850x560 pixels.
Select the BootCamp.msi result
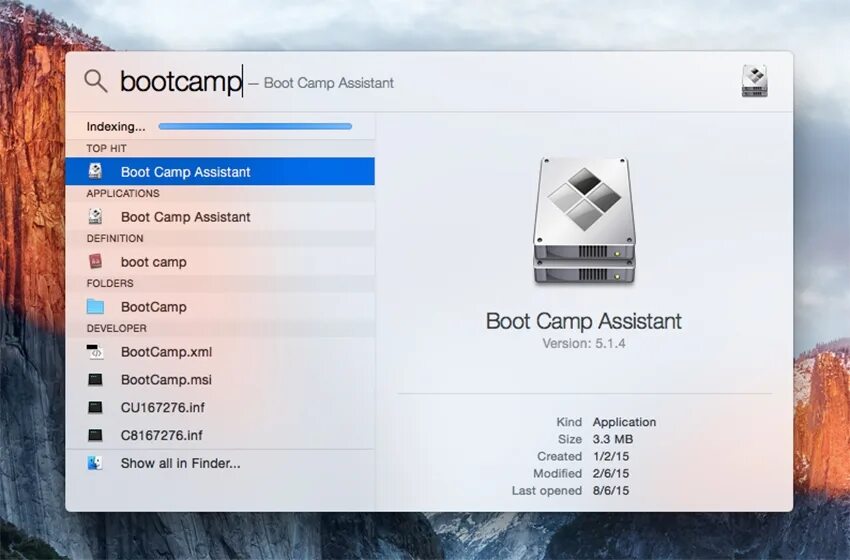point(220,379)
